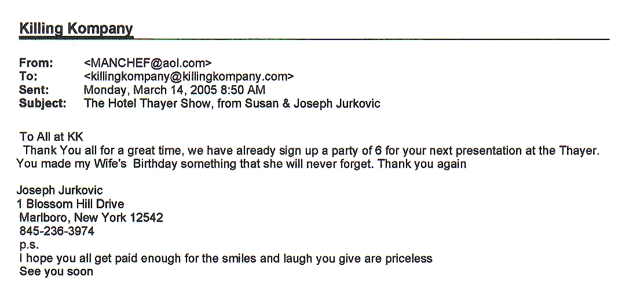This screenshot has width=644, height=291.
Task: Click the 'See you soon' closing line
Action: 56,272
